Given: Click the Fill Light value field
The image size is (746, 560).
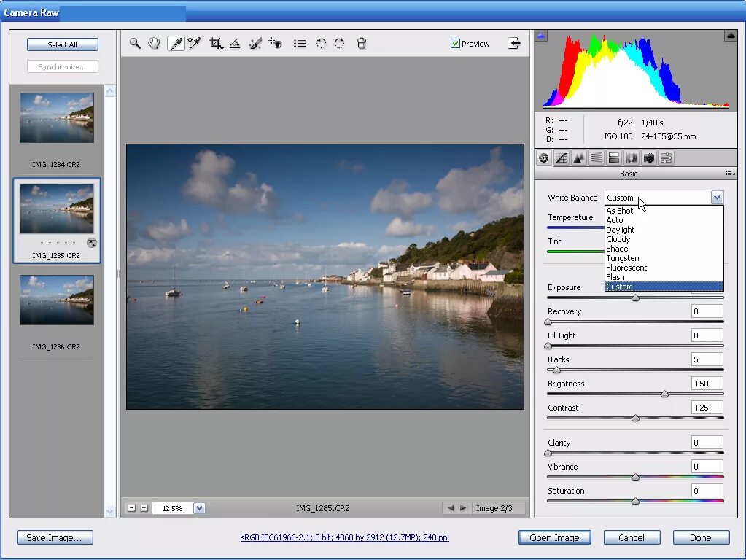Looking at the screenshot, I should point(707,335).
